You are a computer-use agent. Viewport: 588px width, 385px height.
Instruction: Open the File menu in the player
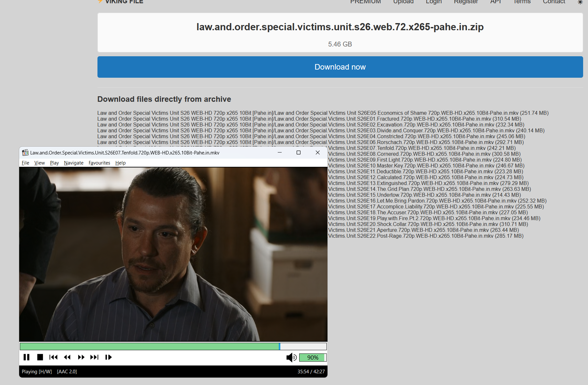pyautogui.click(x=25, y=163)
